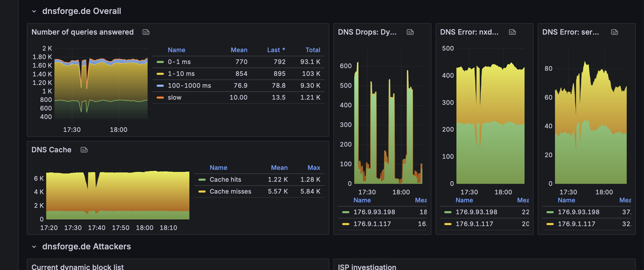Sort queries legend by Total column

click(313, 50)
